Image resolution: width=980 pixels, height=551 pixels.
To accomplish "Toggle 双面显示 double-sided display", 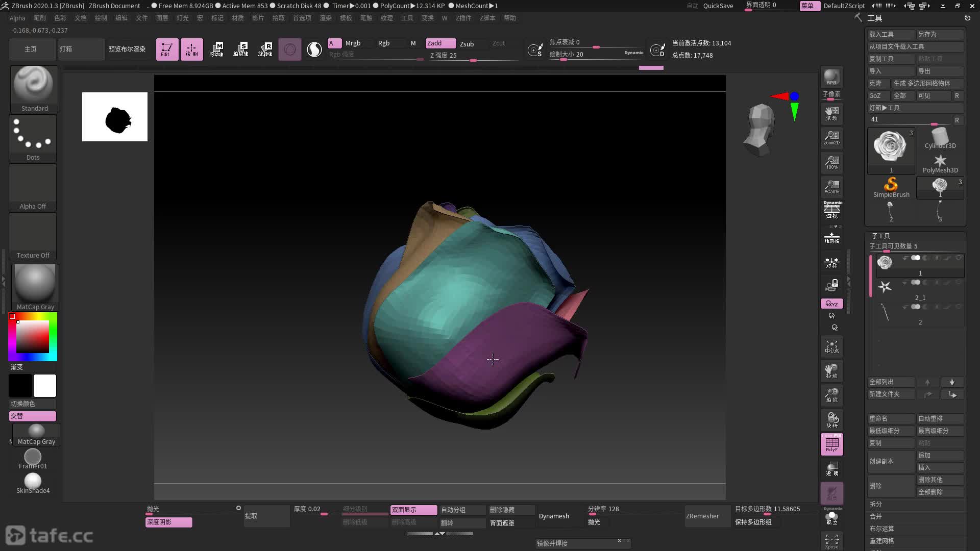I will pos(413,510).
